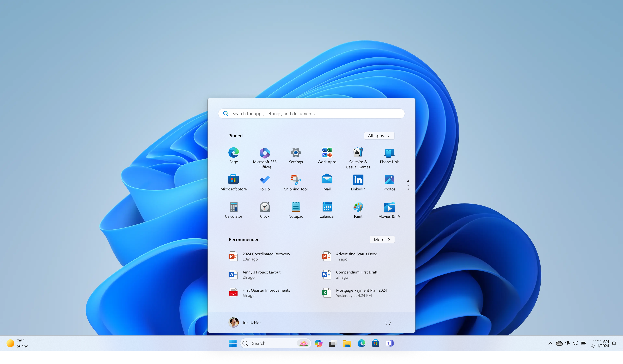Open Jun Uchida account options

pos(245,322)
